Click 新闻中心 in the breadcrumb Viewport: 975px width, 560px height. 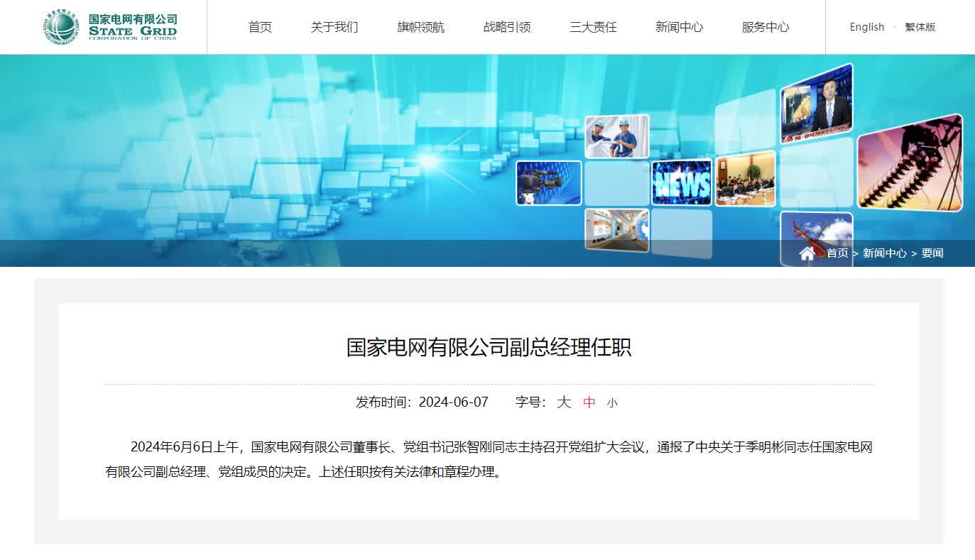[x=884, y=253]
